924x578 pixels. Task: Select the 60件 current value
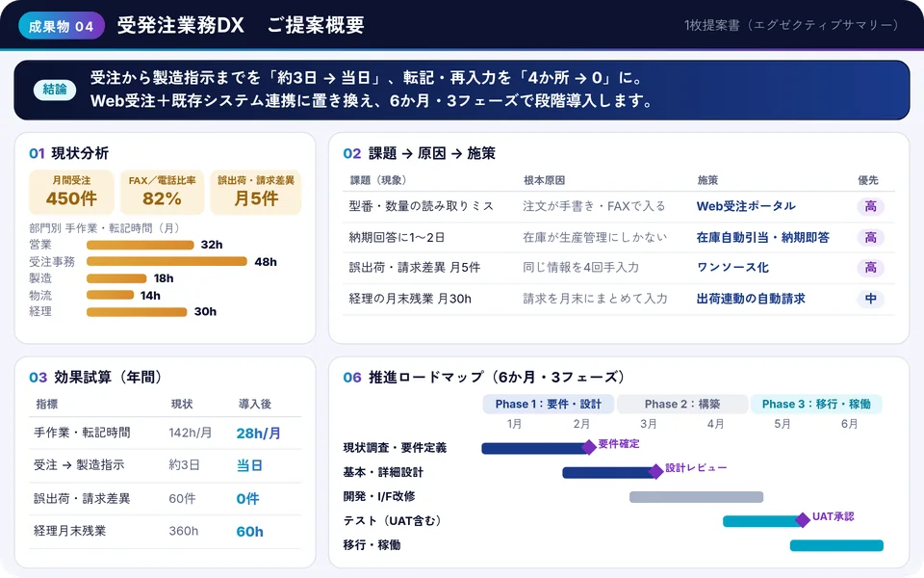pos(182,499)
